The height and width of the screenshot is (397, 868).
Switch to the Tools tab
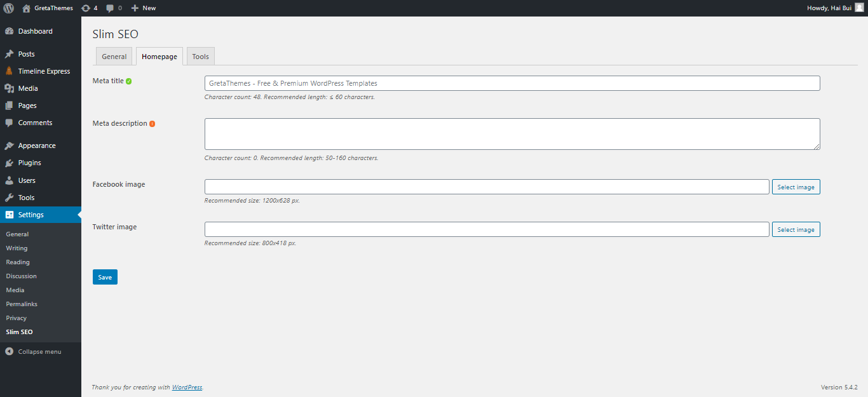[x=200, y=56]
